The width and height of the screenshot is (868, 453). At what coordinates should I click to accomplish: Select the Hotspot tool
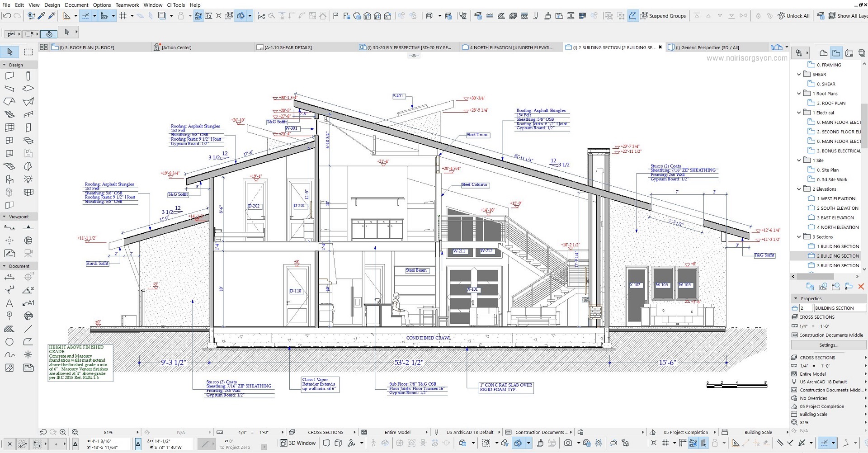coord(28,355)
